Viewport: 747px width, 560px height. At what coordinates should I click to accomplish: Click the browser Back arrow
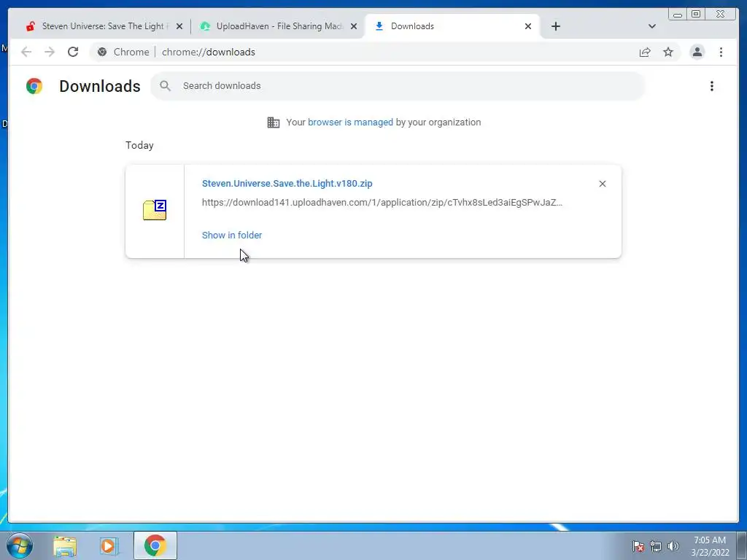26,52
